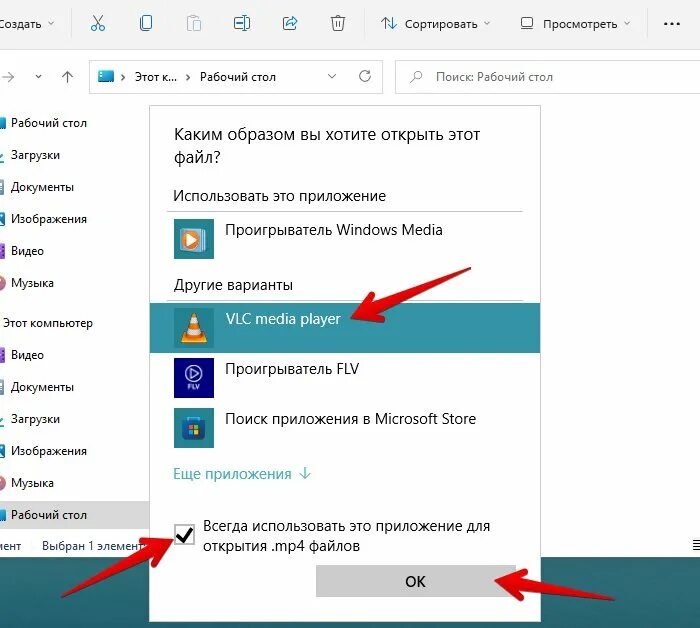Screen dimensions: 700x628
Task: Open the three-dots more options menu
Action: point(672,24)
